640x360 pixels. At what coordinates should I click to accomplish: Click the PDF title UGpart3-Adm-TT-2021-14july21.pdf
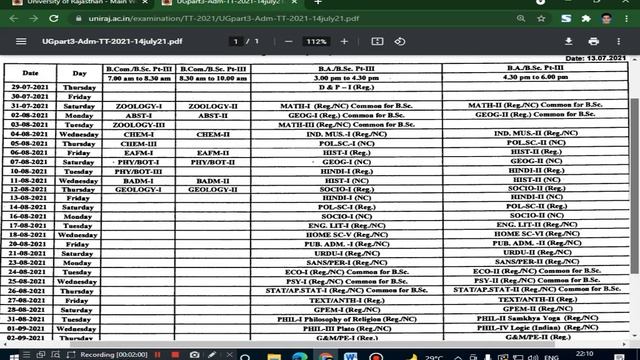[112, 42]
